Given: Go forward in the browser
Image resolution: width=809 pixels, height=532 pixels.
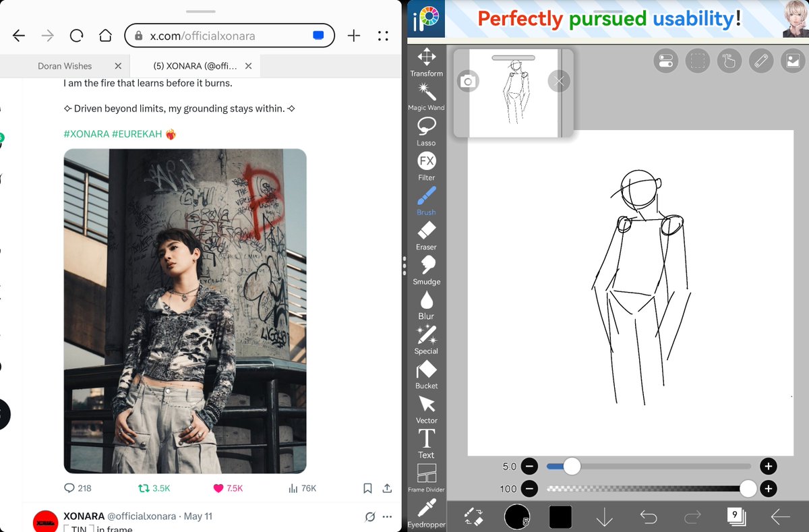Looking at the screenshot, I should tap(47, 36).
